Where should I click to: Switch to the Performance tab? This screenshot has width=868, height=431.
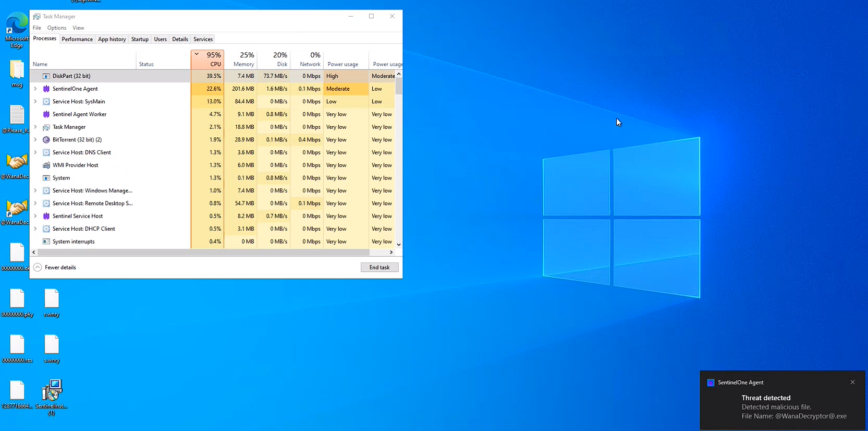click(77, 39)
